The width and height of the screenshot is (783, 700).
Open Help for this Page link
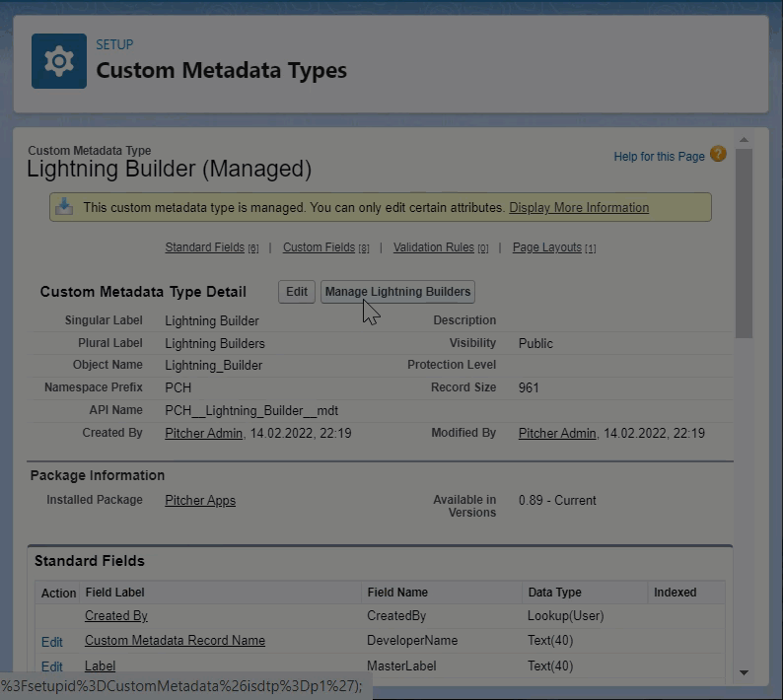(659, 157)
